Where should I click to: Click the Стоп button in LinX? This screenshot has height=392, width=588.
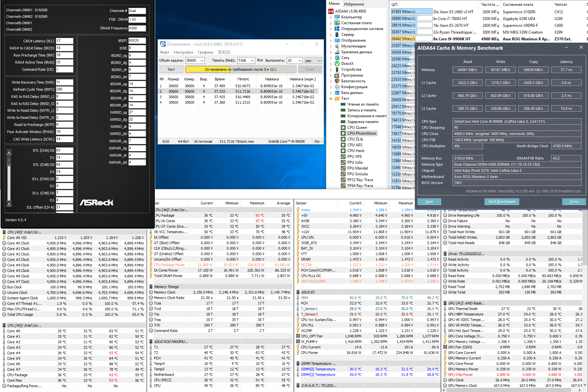pyautogui.click(x=310, y=69)
